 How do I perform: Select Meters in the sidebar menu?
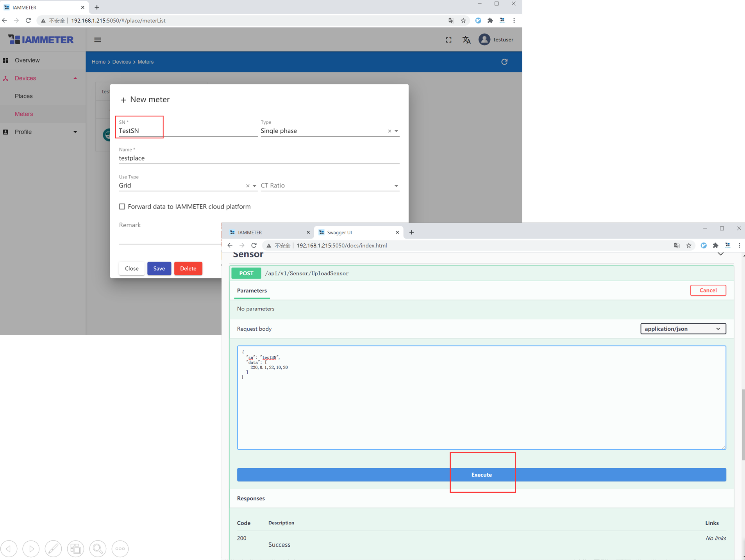[23, 114]
